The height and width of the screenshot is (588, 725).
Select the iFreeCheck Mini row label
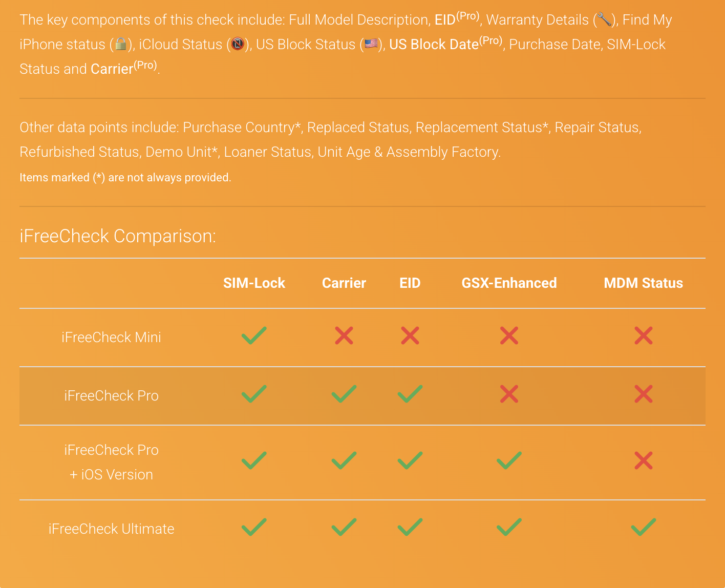pos(111,337)
